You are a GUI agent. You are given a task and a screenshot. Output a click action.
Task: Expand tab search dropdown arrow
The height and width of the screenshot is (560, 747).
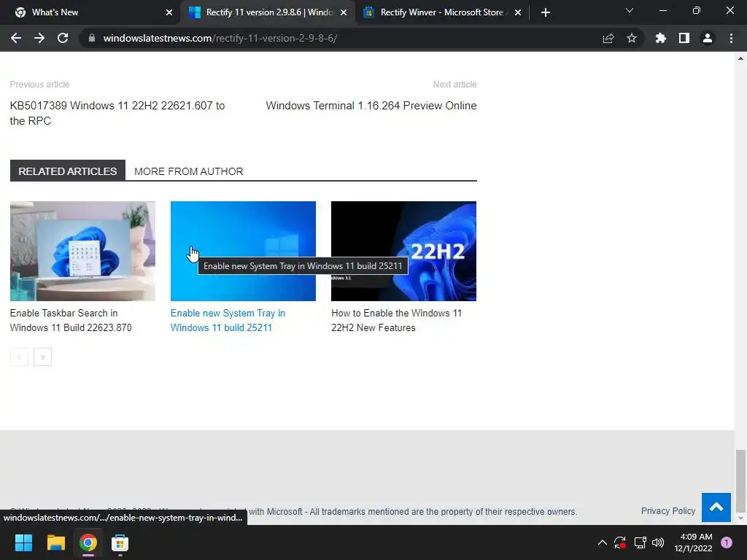click(x=630, y=10)
